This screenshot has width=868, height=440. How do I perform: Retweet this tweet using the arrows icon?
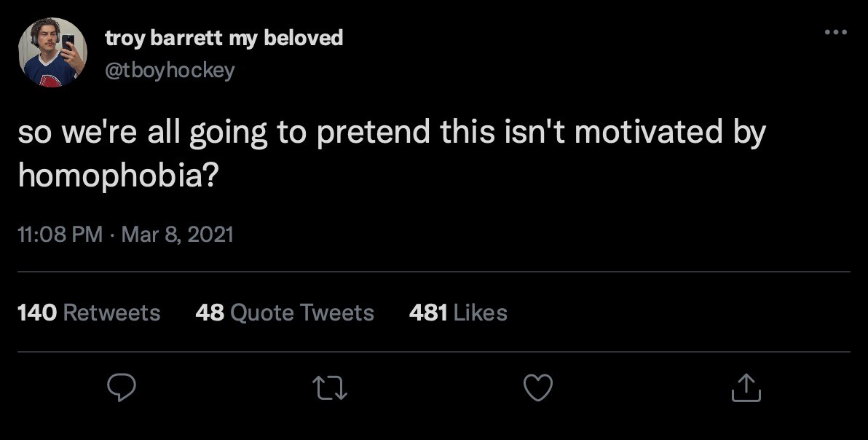[331, 388]
